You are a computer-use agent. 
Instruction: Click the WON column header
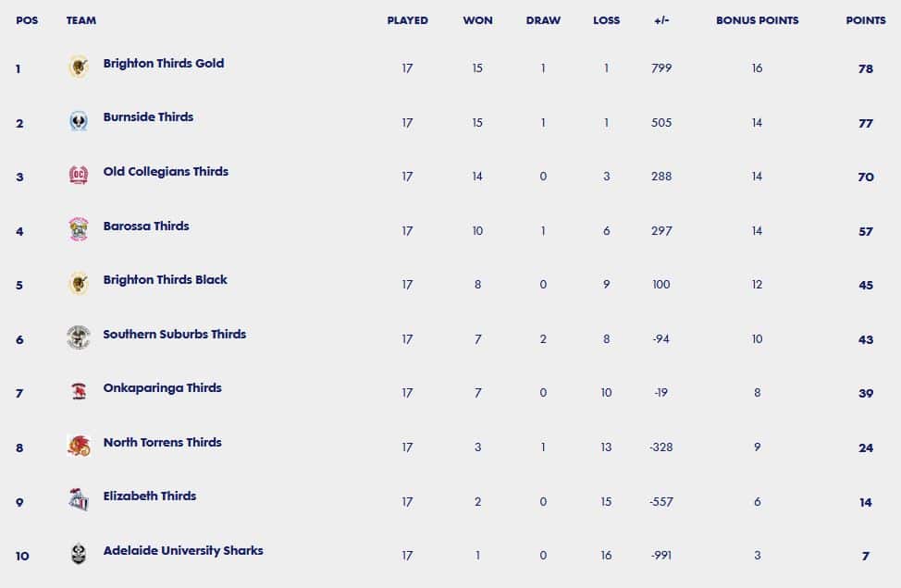click(477, 20)
